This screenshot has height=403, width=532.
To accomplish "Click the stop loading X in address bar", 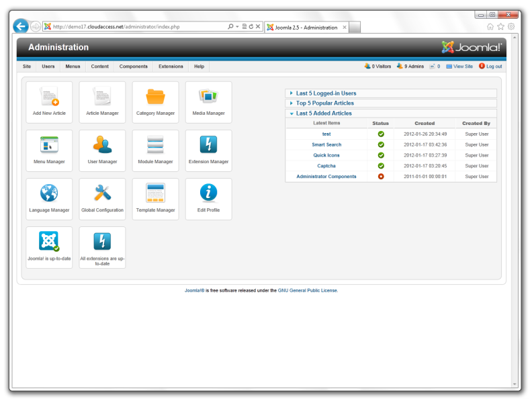I will pos(258,26).
